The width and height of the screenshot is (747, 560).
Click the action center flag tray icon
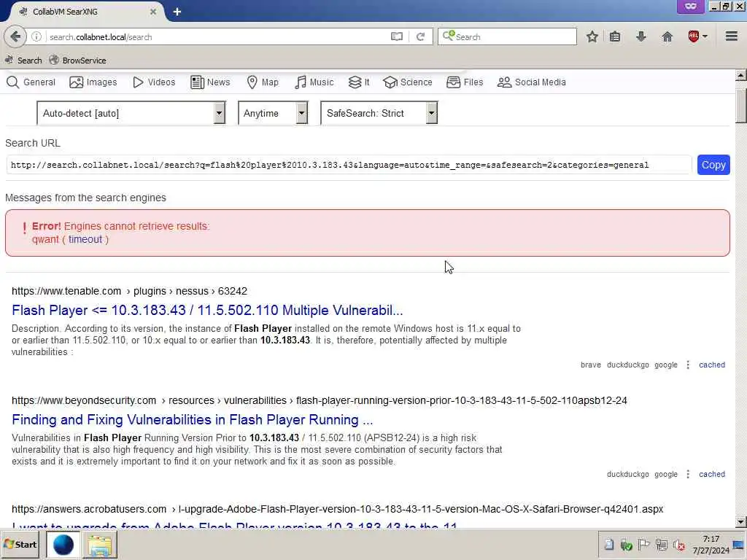[x=643, y=544]
